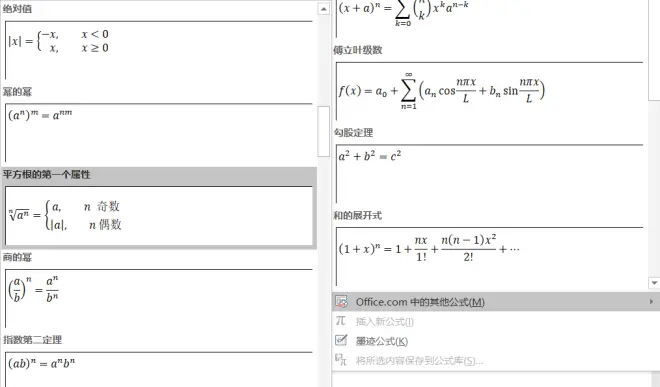
Task: Click the pi icon for insert new equation
Action: (341, 321)
